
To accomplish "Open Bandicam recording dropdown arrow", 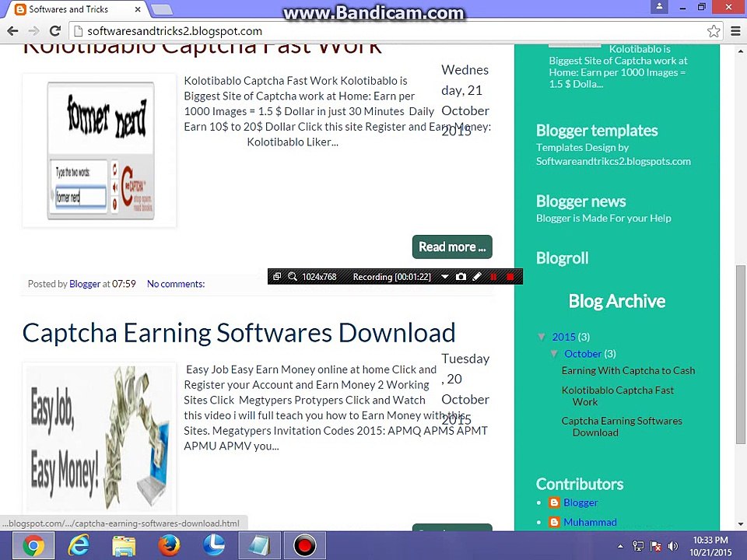I will (444, 277).
